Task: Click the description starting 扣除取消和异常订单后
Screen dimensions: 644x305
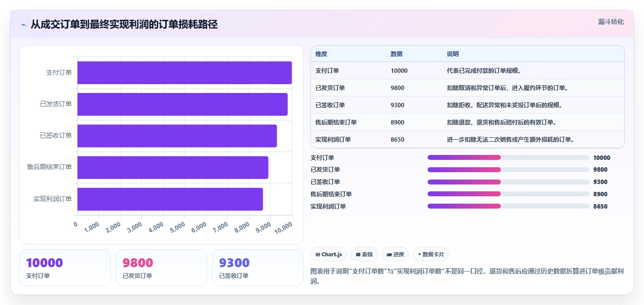Action: tap(508, 88)
